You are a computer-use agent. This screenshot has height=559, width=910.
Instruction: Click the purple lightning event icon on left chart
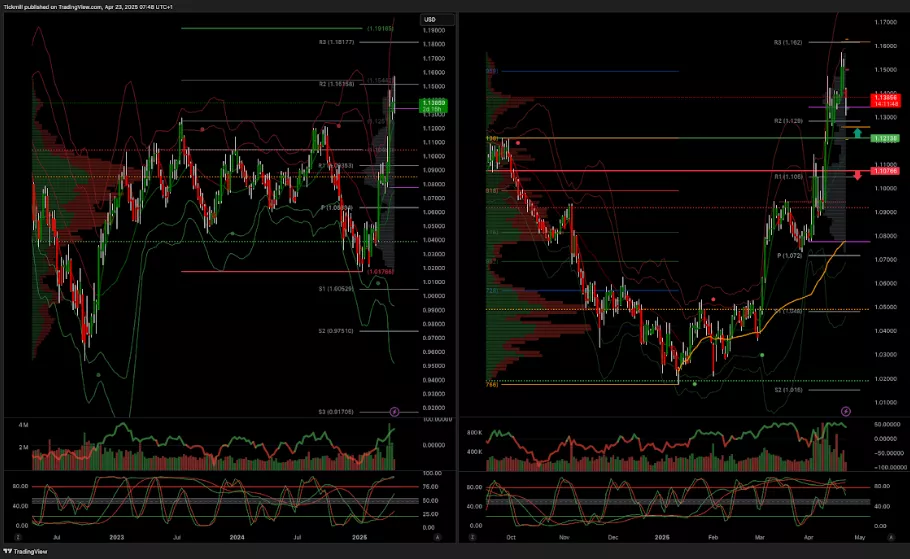(394, 410)
